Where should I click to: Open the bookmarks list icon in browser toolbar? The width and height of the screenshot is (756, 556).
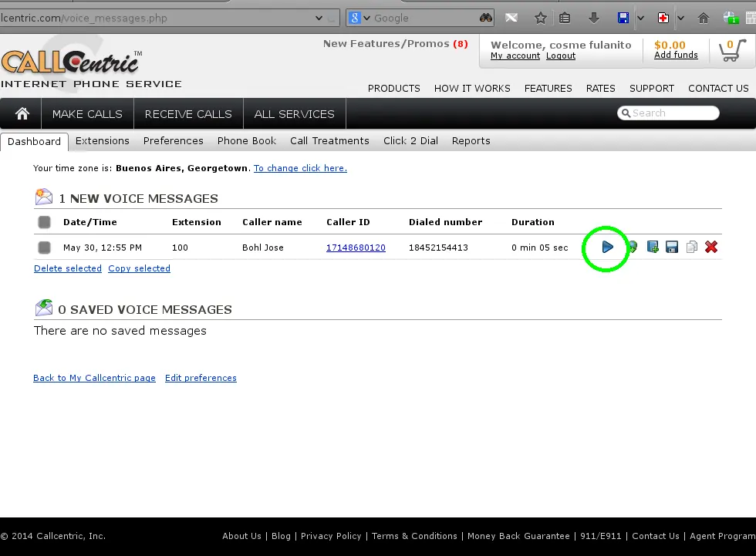coord(565,19)
